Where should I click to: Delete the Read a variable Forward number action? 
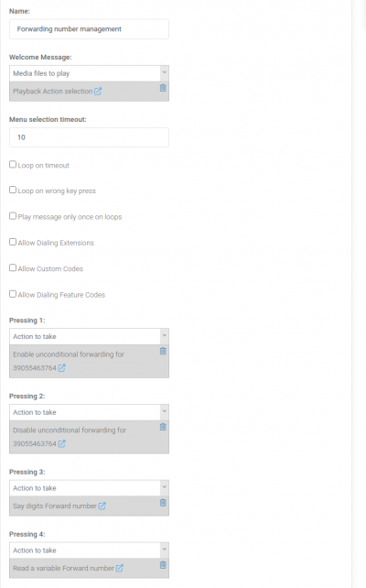(163, 565)
